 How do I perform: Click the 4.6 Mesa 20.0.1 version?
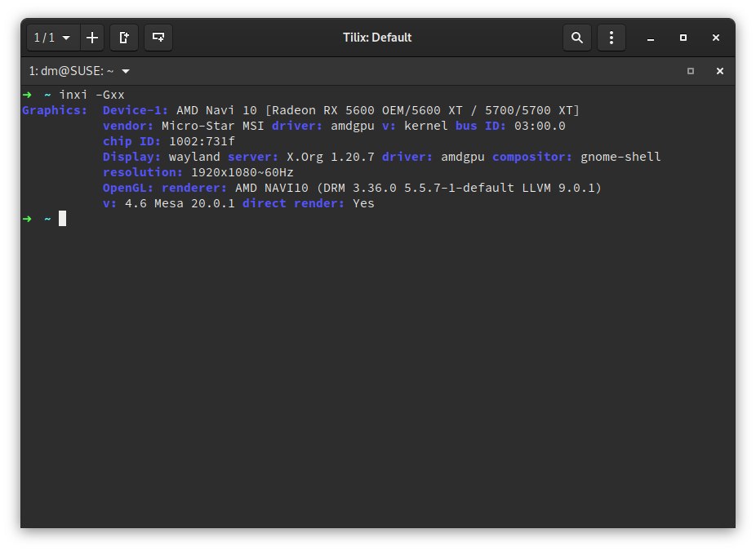click(x=180, y=203)
